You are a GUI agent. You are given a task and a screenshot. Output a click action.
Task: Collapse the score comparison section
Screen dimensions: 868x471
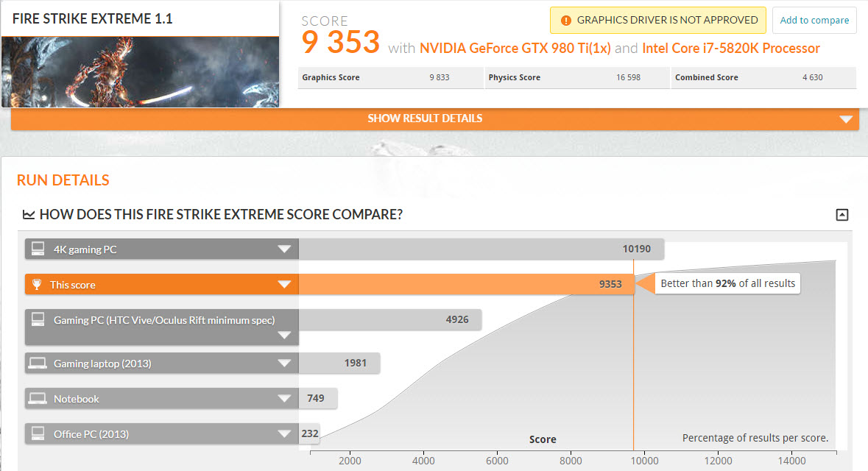pyautogui.click(x=842, y=215)
